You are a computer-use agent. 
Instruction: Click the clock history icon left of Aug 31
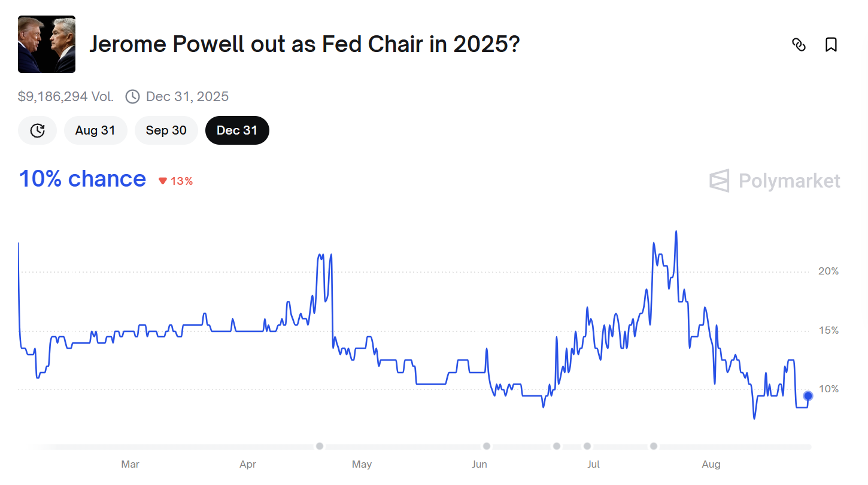coord(37,130)
